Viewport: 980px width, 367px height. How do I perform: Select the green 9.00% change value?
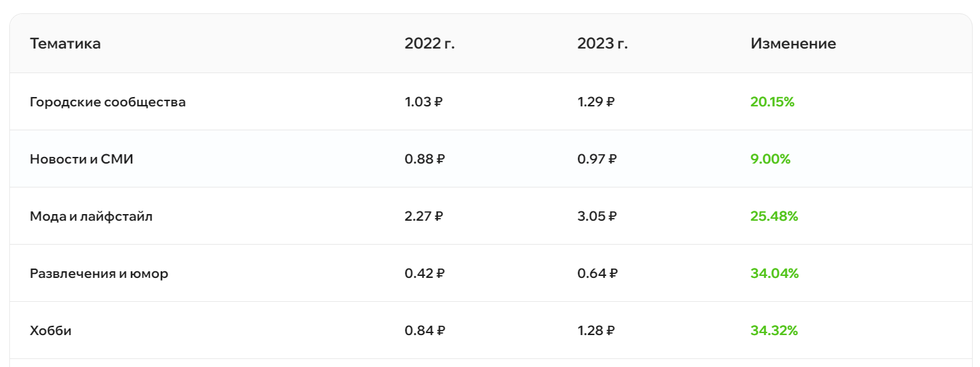pos(770,160)
